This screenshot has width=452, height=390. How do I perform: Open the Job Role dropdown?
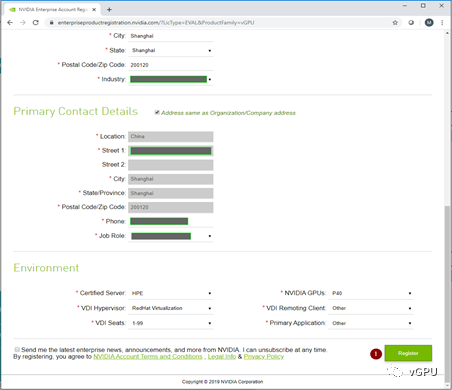pyautogui.click(x=171, y=236)
